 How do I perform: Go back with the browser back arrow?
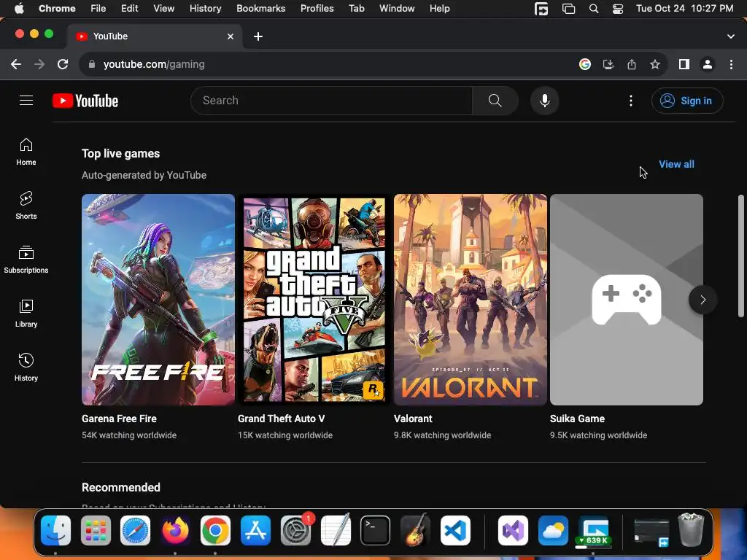pyautogui.click(x=16, y=64)
